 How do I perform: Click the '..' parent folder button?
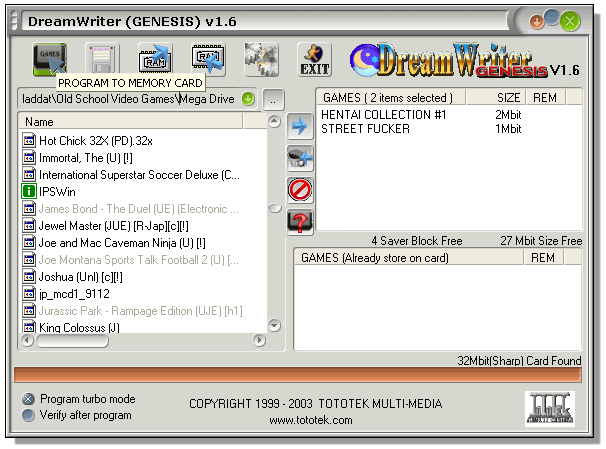point(273,100)
